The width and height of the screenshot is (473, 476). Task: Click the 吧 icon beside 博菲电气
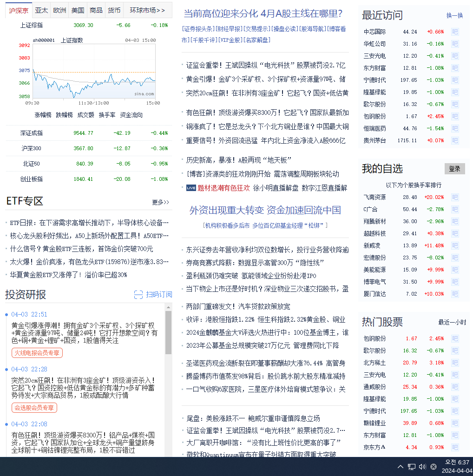(x=455, y=282)
